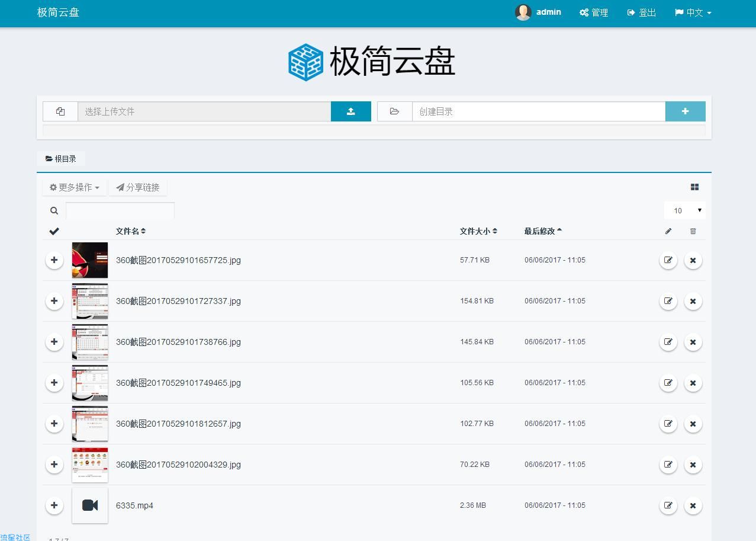This screenshot has width=756, height=541.
Task: Select row 360截图20170529101749465.jpg with plus
Action: 54,383
